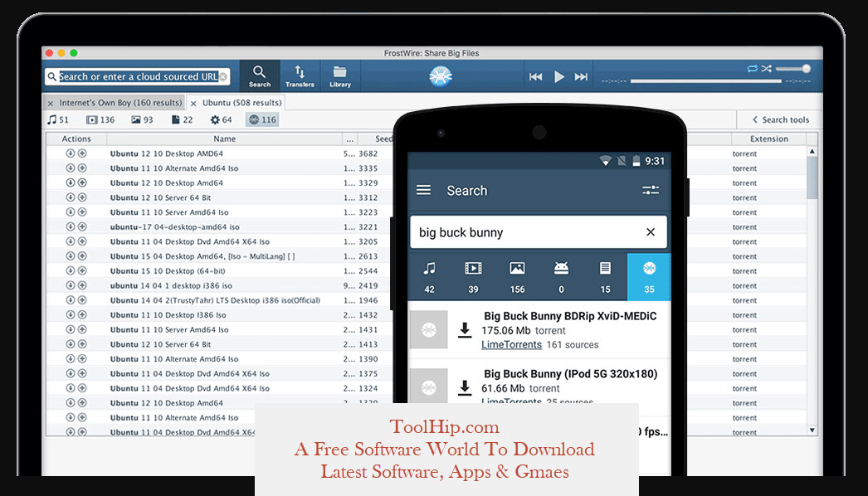Click the playback progress bar
The width and height of the screenshot is (868, 496).
(x=705, y=80)
